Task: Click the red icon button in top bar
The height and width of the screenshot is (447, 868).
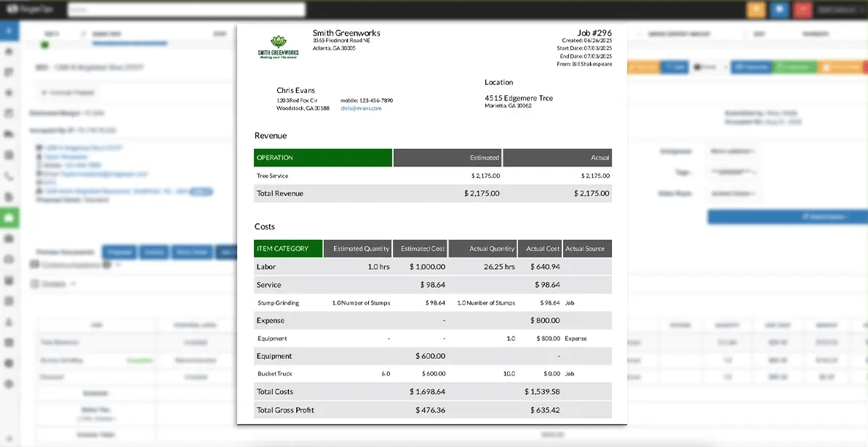Action: pyautogui.click(x=803, y=9)
